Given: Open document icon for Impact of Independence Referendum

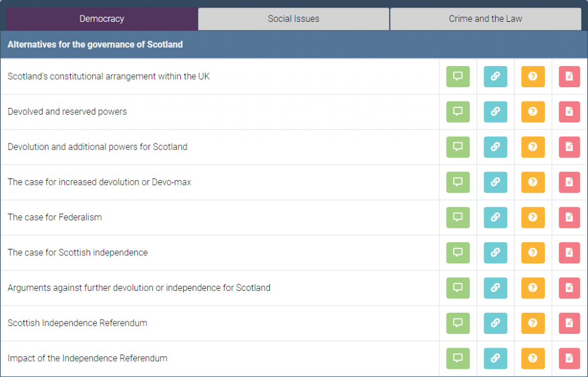Looking at the screenshot, I should point(569,358).
